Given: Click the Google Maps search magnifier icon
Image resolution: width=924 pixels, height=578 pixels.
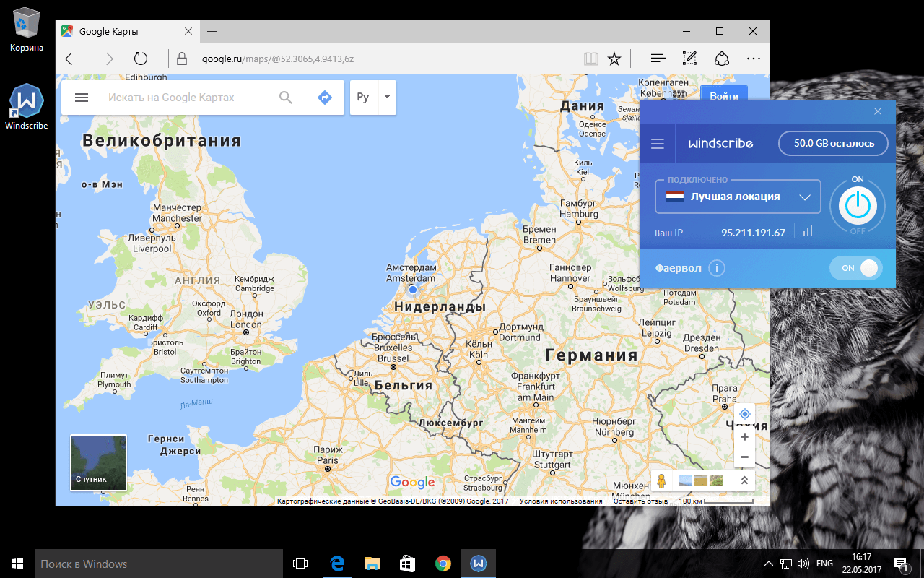Looking at the screenshot, I should (x=286, y=98).
